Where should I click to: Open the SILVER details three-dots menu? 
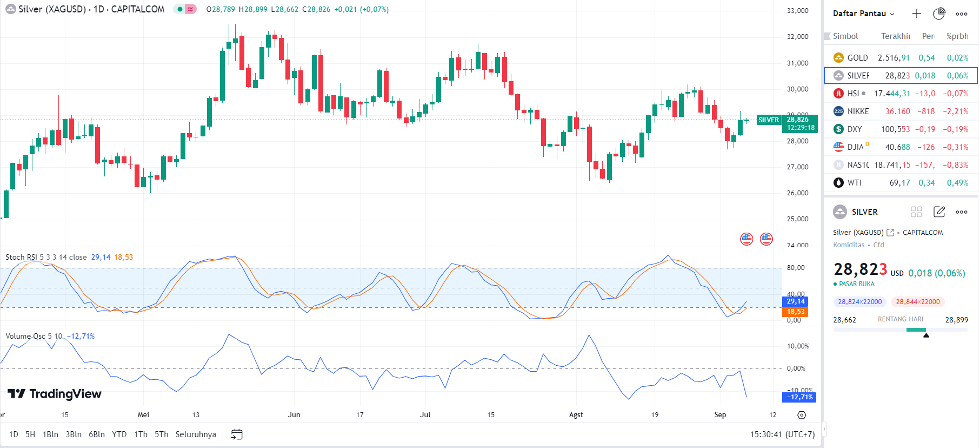(961, 212)
